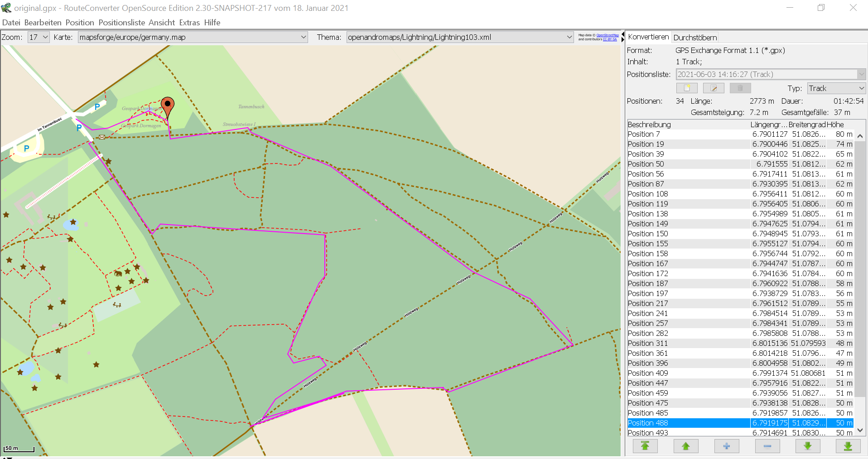Viewport: 868px width, 459px height.
Task: Add a new position with plus button
Action: pyautogui.click(x=726, y=446)
